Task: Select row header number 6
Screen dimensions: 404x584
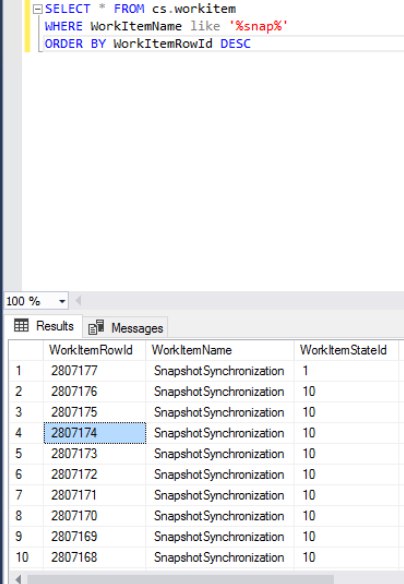Action: [26, 474]
